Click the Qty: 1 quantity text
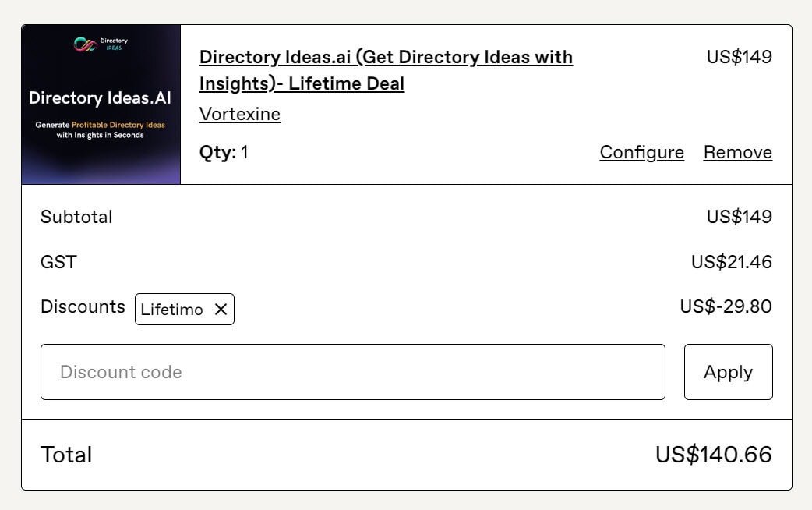This screenshot has height=510, width=812. pos(224,152)
